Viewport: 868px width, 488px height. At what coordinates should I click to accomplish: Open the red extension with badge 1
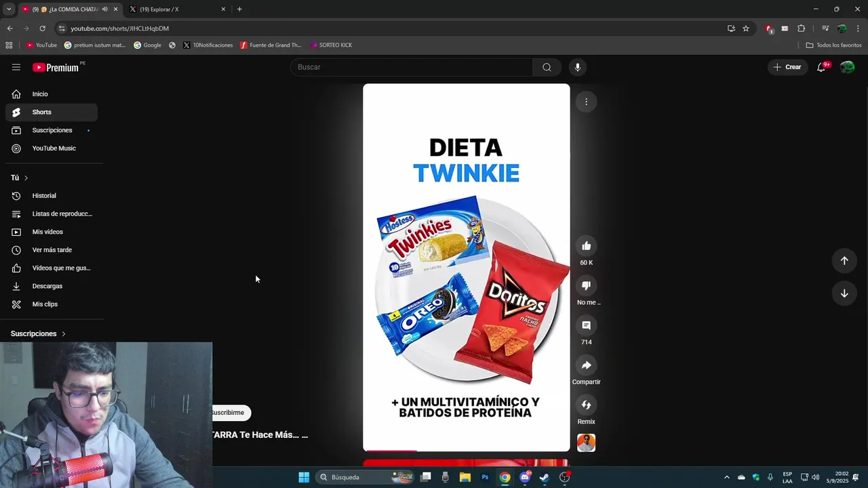tap(769, 28)
